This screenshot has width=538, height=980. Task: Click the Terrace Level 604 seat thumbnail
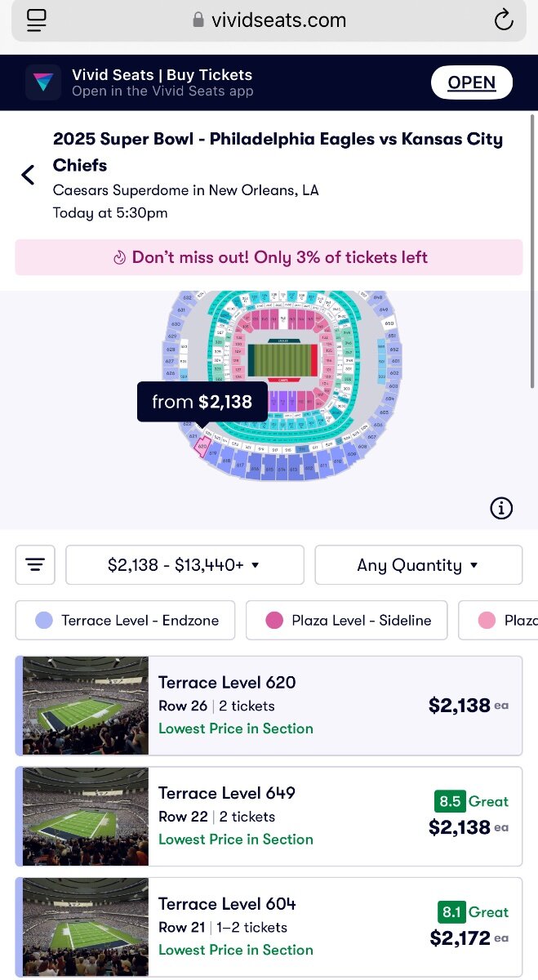[x=86, y=927]
